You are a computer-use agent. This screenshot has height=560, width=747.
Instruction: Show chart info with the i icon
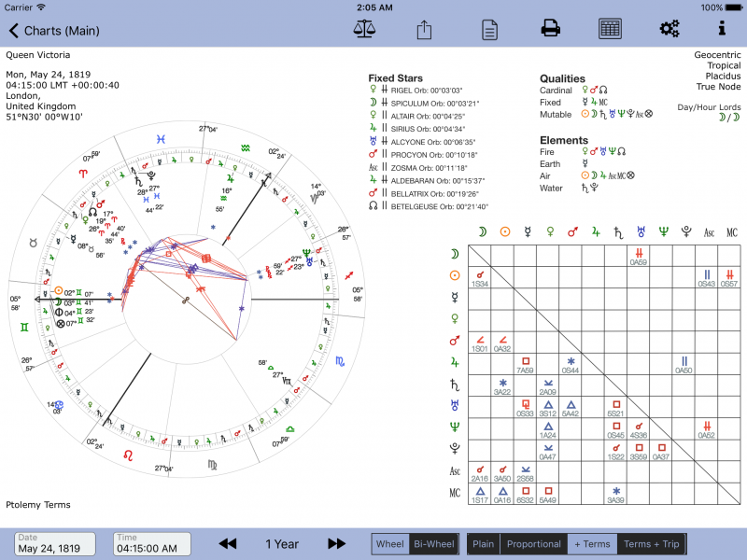point(722,29)
